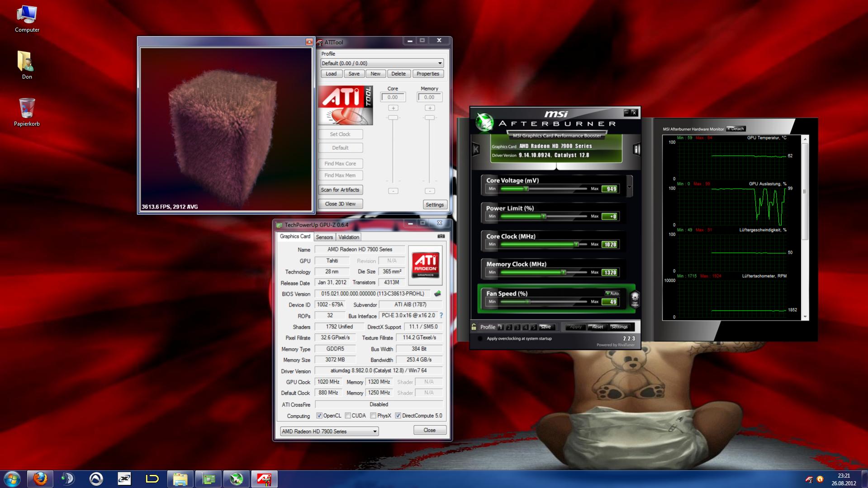
Task: Click the Afterburner profile lock icon
Action: [x=474, y=327]
